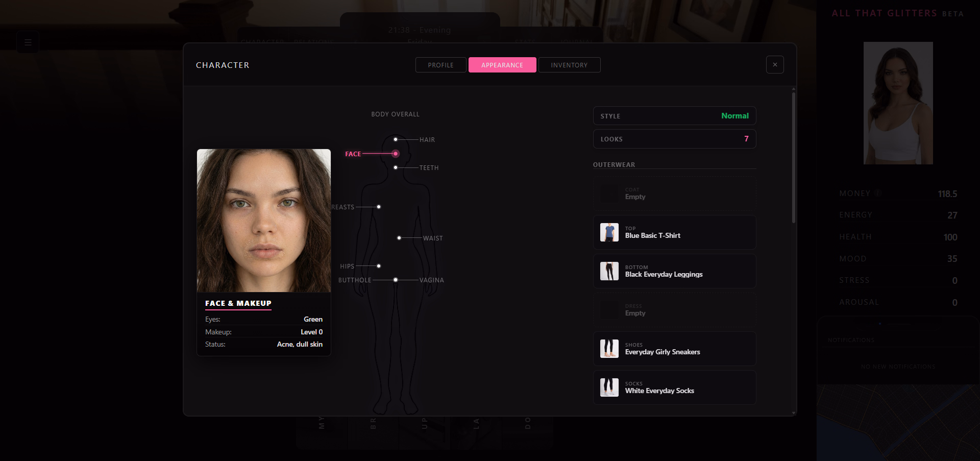The height and width of the screenshot is (461, 980).
Task: Click the Style Normal row
Action: tap(674, 116)
